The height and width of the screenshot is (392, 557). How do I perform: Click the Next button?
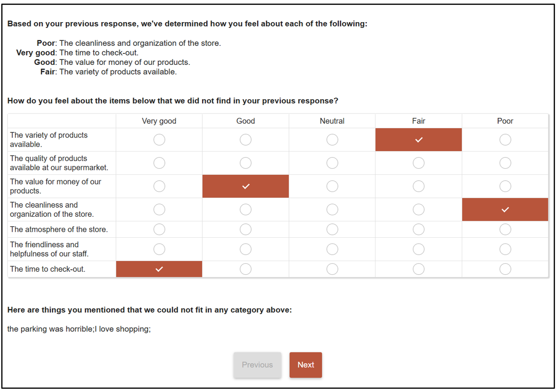pyautogui.click(x=306, y=365)
